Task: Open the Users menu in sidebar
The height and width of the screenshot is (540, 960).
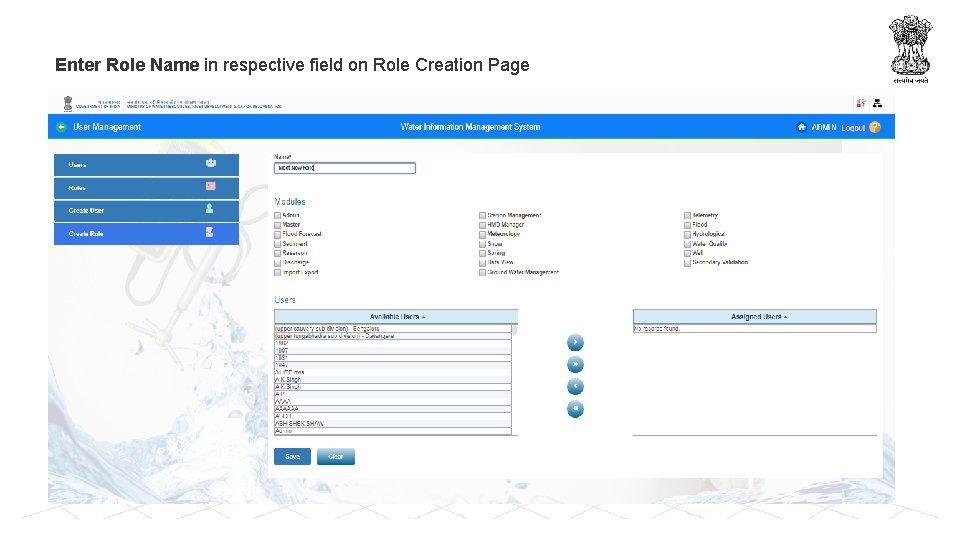Action: 146,165
